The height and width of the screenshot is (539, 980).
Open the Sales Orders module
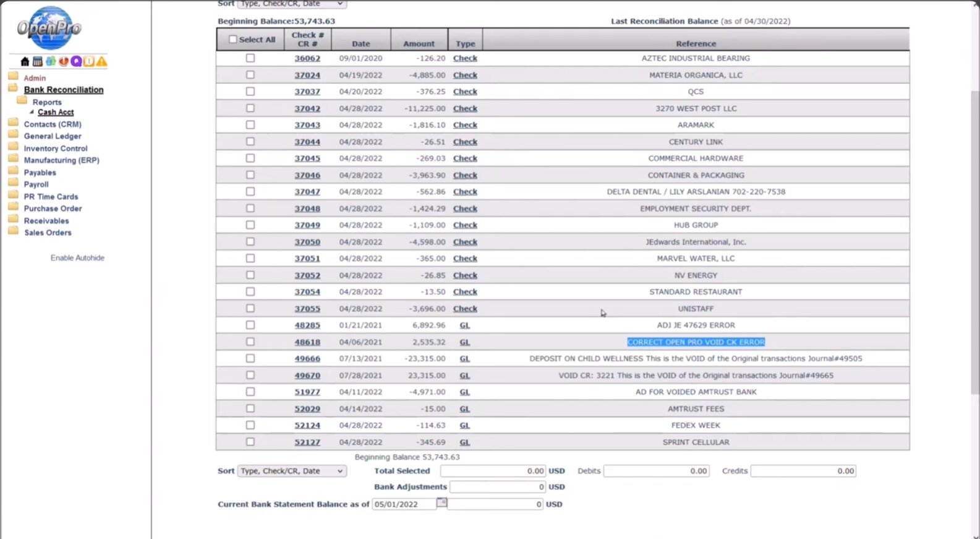pyautogui.click(x=48, y=233)
